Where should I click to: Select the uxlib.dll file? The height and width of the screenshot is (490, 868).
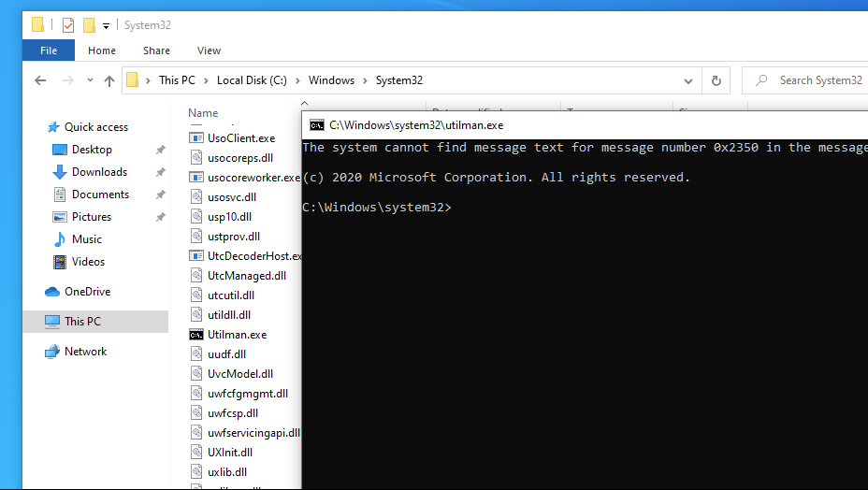click(227, 472)
